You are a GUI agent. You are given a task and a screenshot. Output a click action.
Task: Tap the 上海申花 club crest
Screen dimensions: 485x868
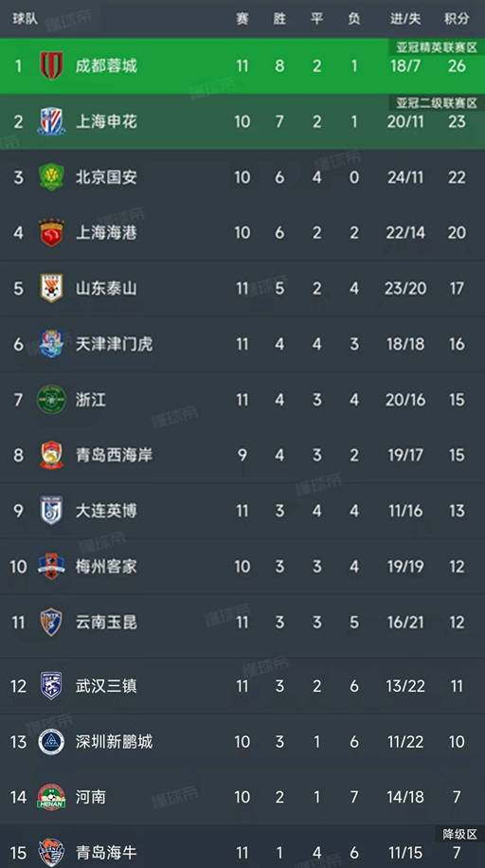(x=51, y=122)
